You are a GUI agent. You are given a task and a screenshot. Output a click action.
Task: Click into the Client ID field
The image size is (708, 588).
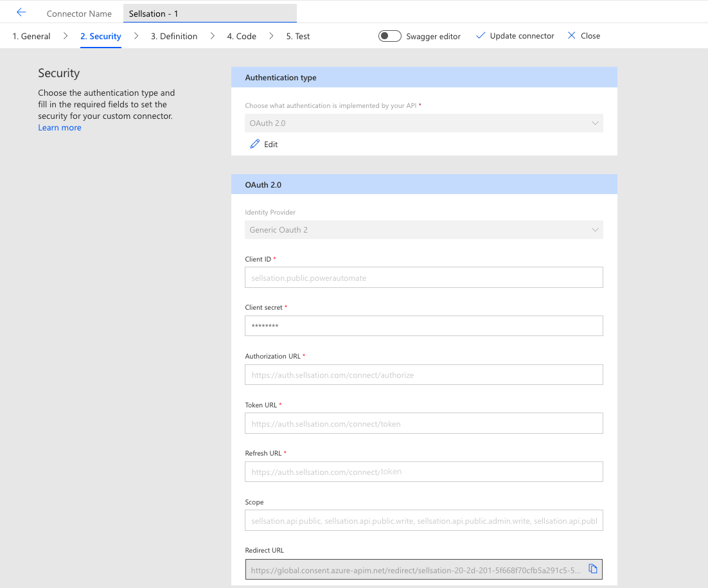point(423,277)
